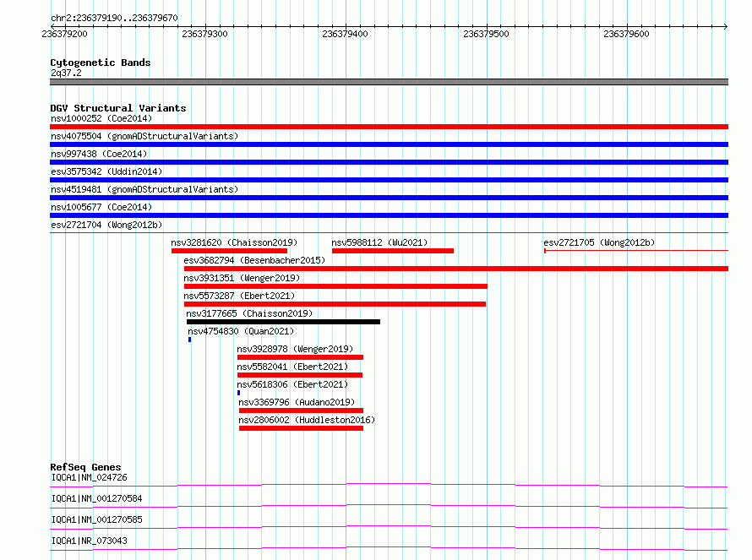Open the esv2721705 (Wong2012b) label
This screenshot has width=752, height=560.
tap(599, 242)
